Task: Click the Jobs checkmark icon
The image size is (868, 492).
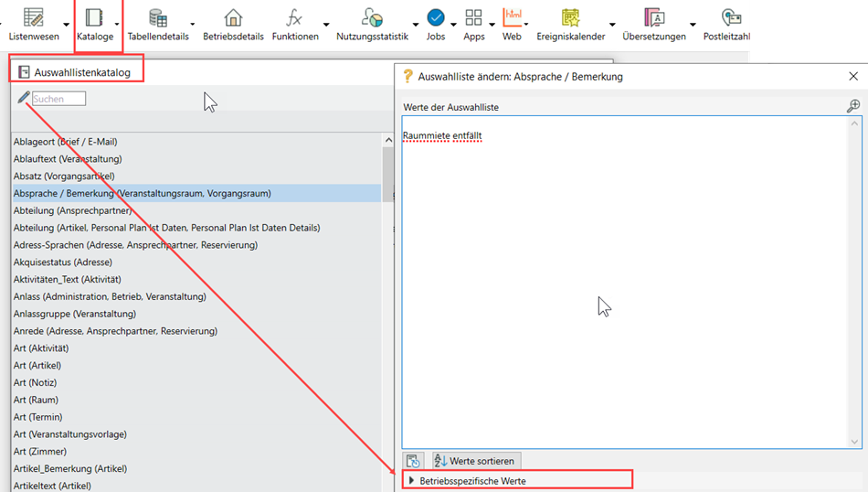Action: click(436, 17)
